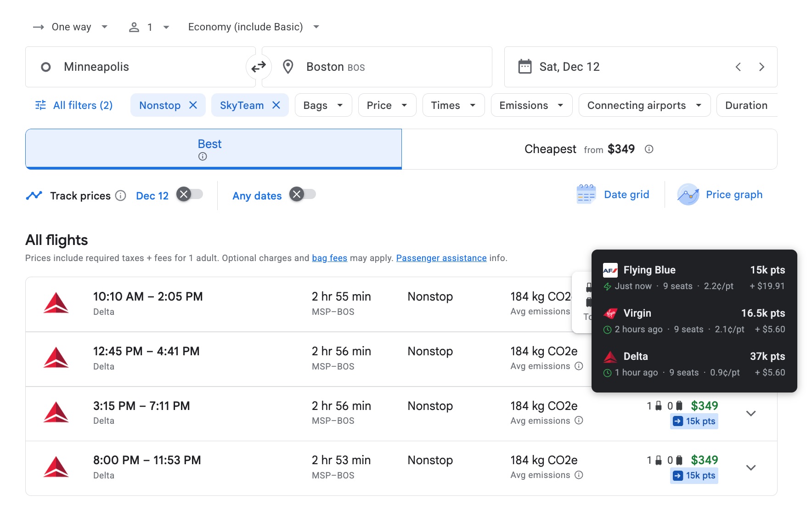
Task: Open the Price filter dropdown
Action: pos(387,105)
